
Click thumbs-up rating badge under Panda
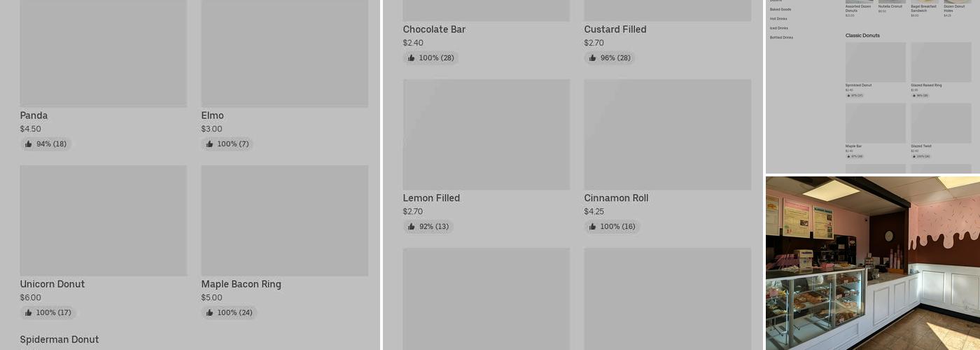pyautogui.click(x=45, y=144)
